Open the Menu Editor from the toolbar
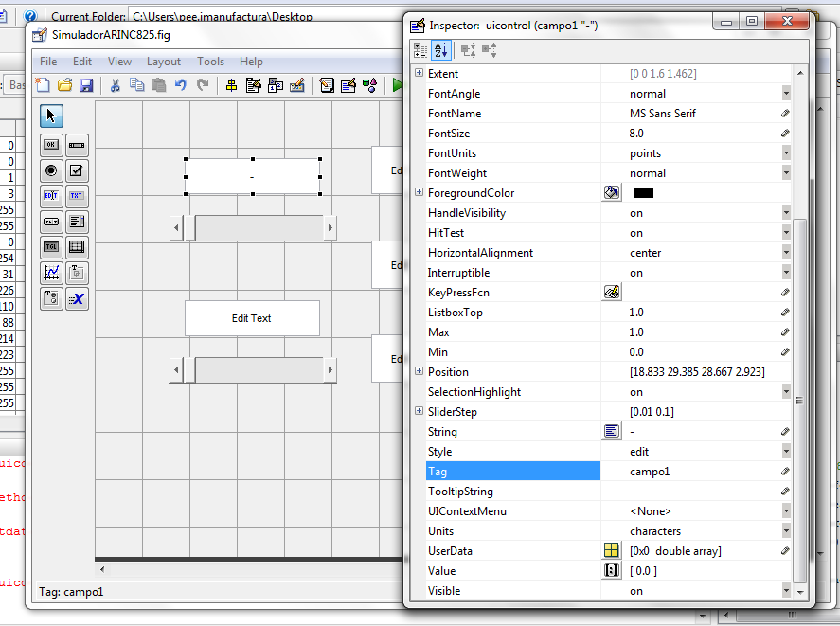Screen dimensions: 840x626 254,85
